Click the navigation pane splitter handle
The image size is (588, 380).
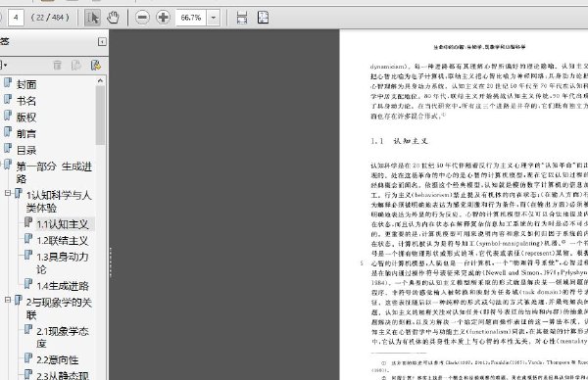pyautogui.click(x=111, y=261)
